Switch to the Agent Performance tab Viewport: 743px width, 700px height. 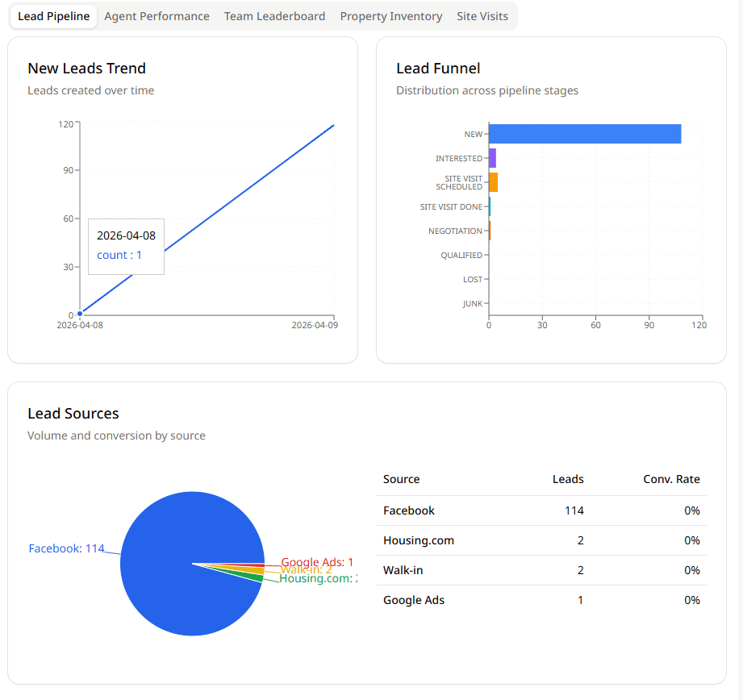[157, 16]
